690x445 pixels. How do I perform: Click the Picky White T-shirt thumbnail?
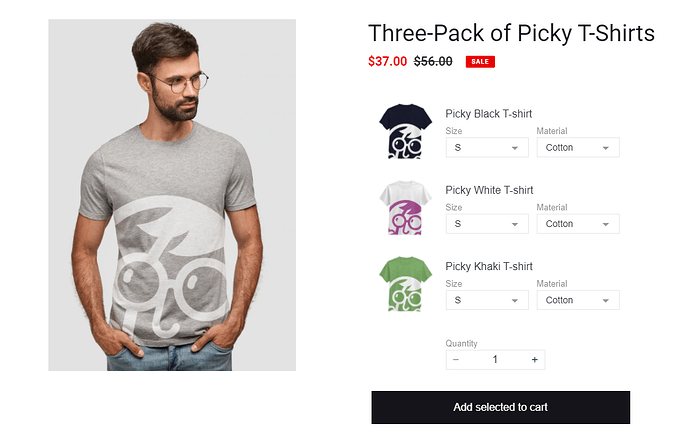pyautogui.click(x=404, y=207)
